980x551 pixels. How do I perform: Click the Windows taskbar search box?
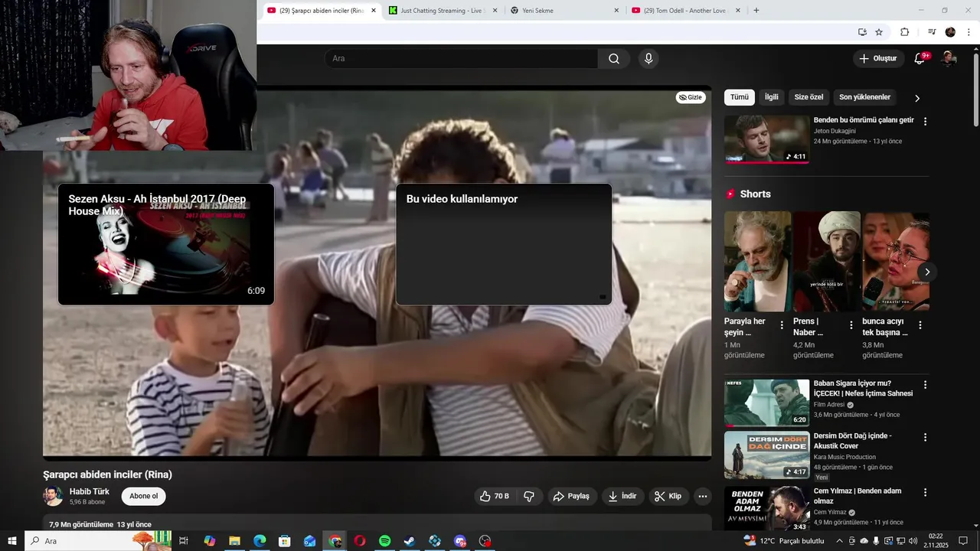[x=98, y=541]
